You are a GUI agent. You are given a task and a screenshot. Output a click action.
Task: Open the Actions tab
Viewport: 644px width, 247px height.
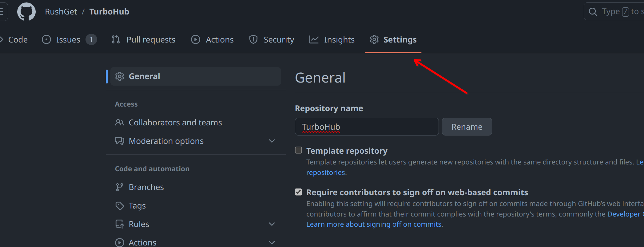click(212, 39)
